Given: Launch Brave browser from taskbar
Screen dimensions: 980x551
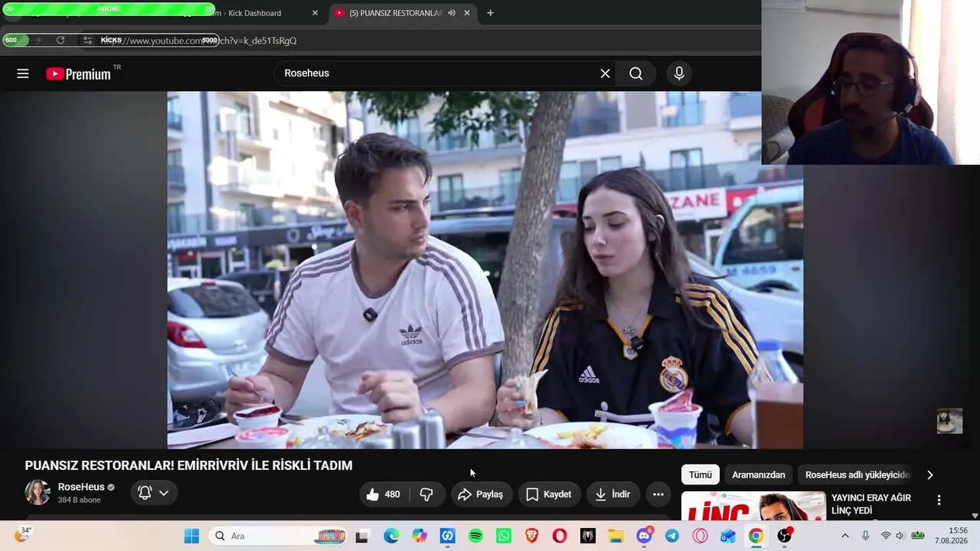Looking at the screenshot, I should (x=531, y=536).
